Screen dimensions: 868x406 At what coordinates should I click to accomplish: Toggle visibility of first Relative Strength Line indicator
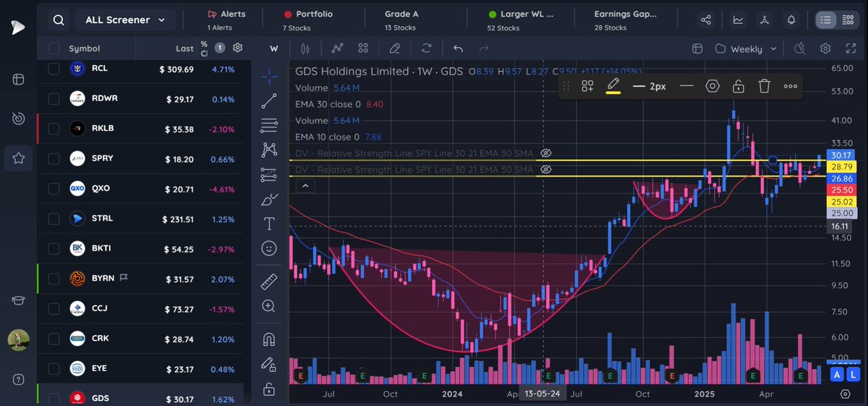pos(546,153)
